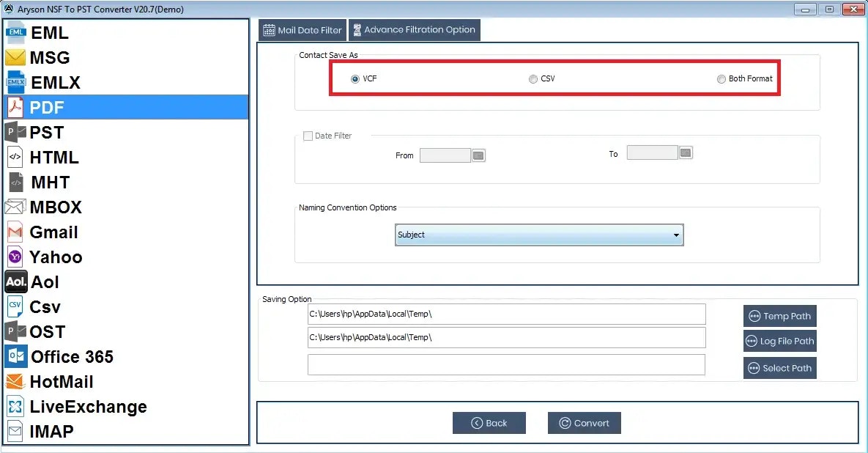Click the Aryson app icon in title bar
This screenshot has height=453, width=868.
tap(8, 9)
